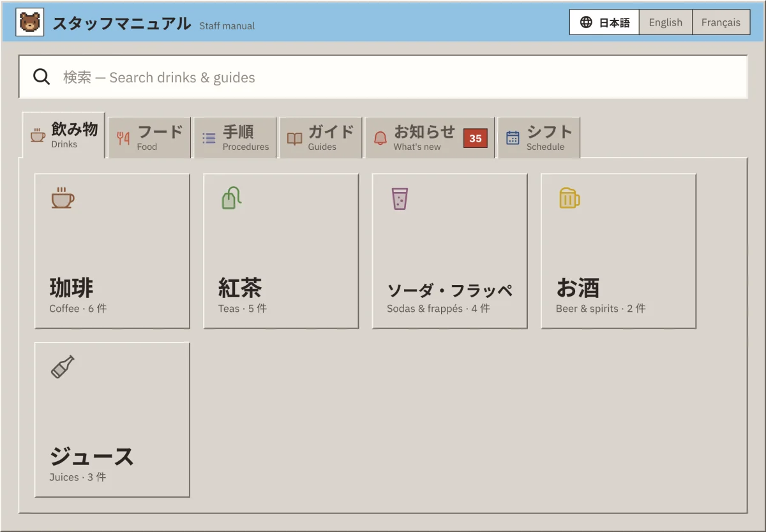Viewport: 766px width, 532px height.
Task: Click the "Teas · 5 件" count text
Action: [243, 309]
